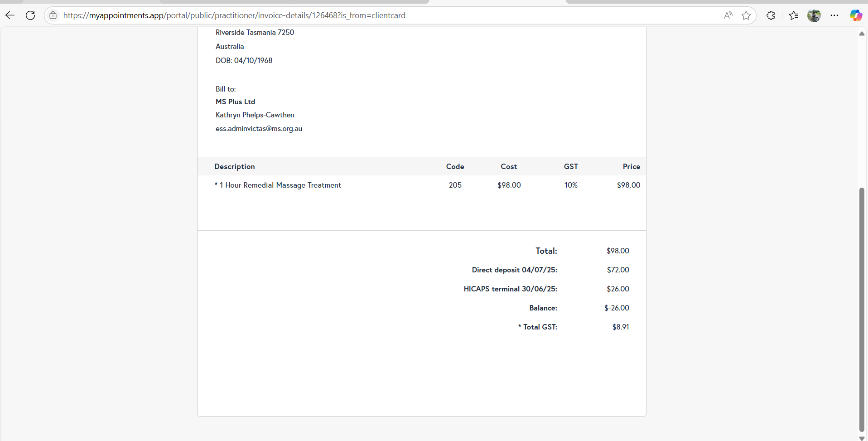
Task: View site information lock icon
Action: pos(53,15)
